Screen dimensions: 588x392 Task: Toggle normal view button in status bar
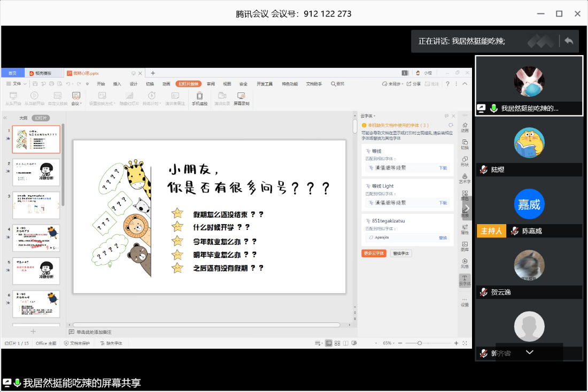(328, 343)
